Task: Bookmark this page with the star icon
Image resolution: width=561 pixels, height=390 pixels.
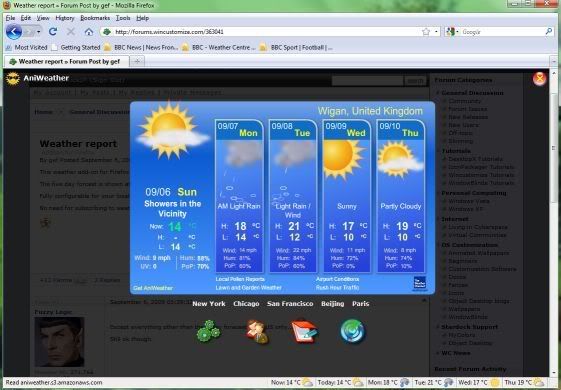Action: (426, 32)
